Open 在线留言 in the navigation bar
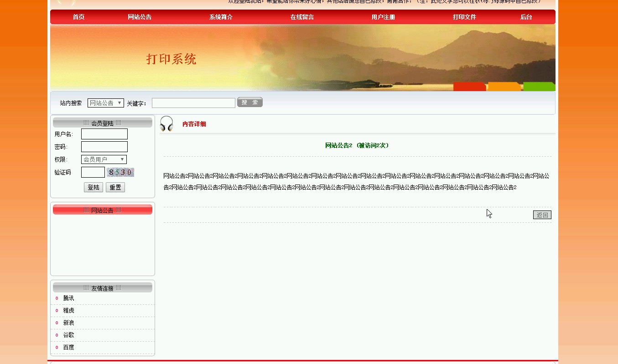Screen dimensions: 618x364 (302, 17)
